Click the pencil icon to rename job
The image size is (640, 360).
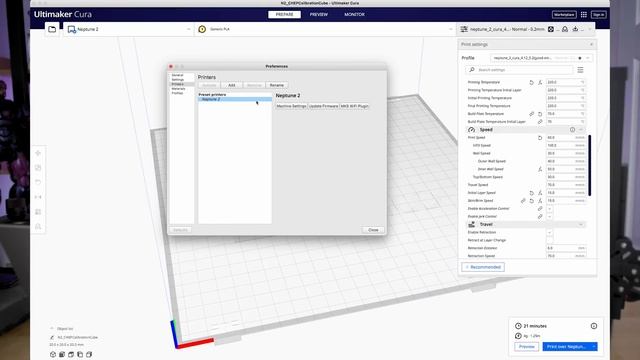(52, 338)
